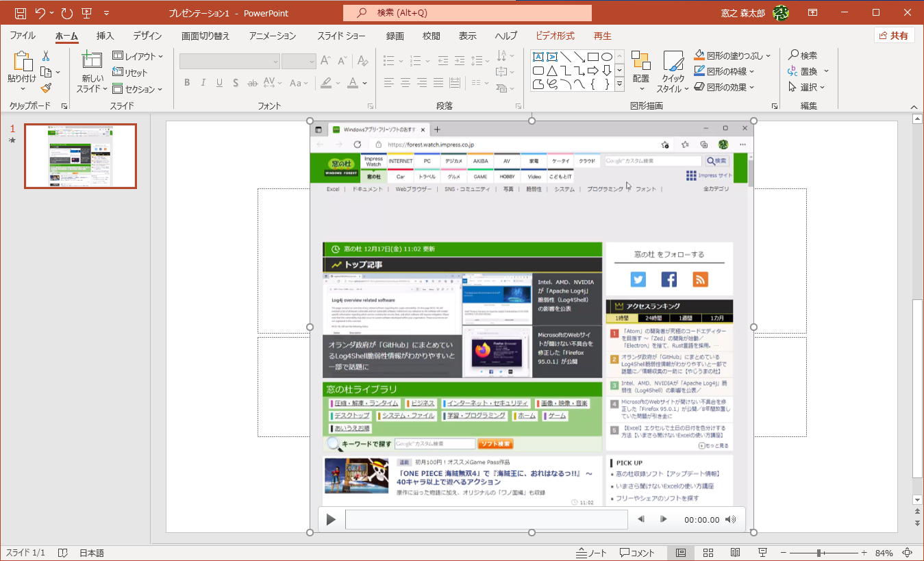Screen dimensions: 924x561
Task: Start slideshow from beginning via quick access icon
Action: point(87,13)
